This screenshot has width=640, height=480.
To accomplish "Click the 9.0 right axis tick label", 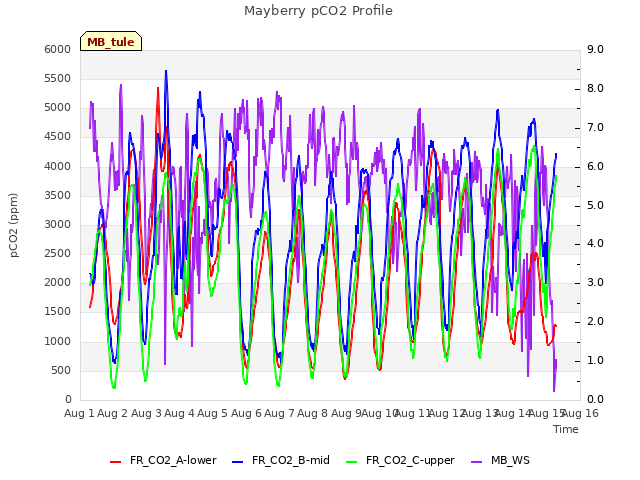I will pos(596,49).
